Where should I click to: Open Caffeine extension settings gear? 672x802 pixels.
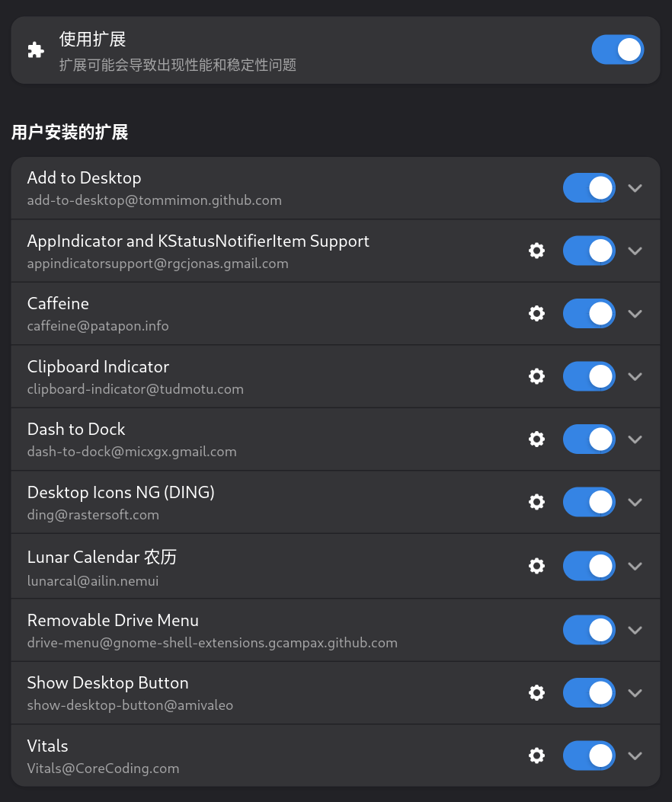pos(536,314)
